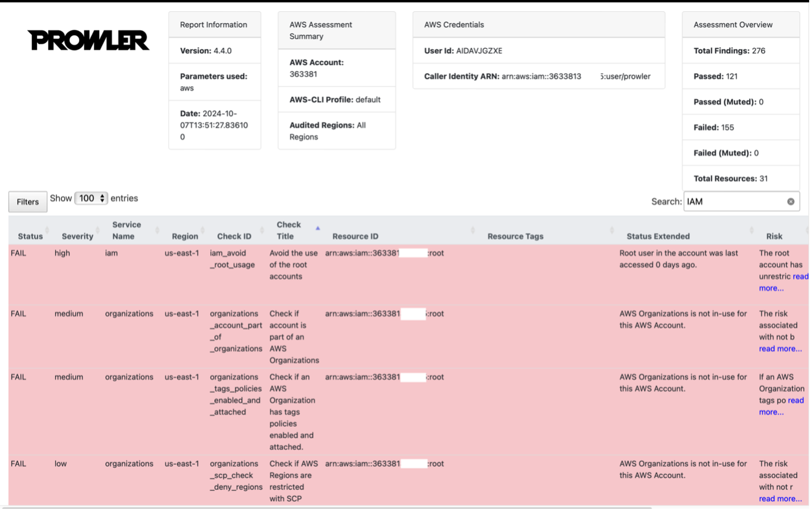This screenshot has width=812, height=510.
Task: Click AWS-CLI Profile: default text
Action: [335, 100]
